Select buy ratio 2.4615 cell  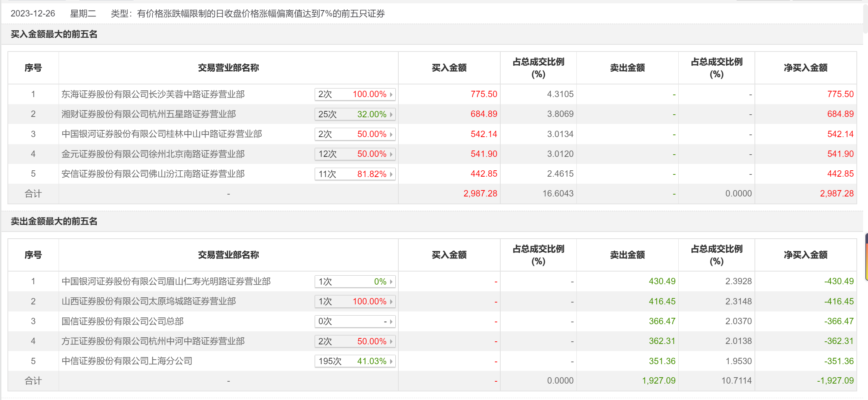[x=560, y=174]
